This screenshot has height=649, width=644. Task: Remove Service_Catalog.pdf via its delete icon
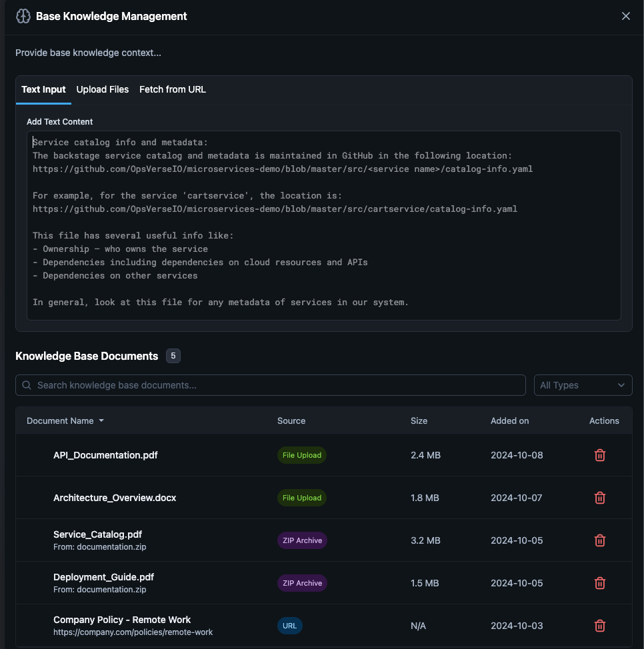click(599, 540)
